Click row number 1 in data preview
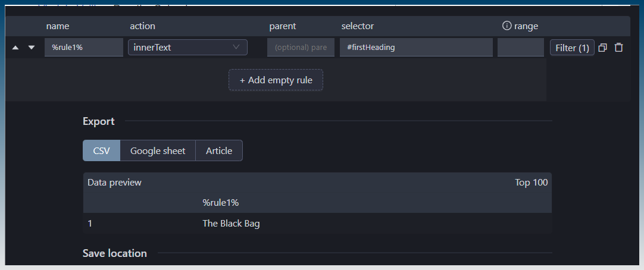 tap(90, 224)
